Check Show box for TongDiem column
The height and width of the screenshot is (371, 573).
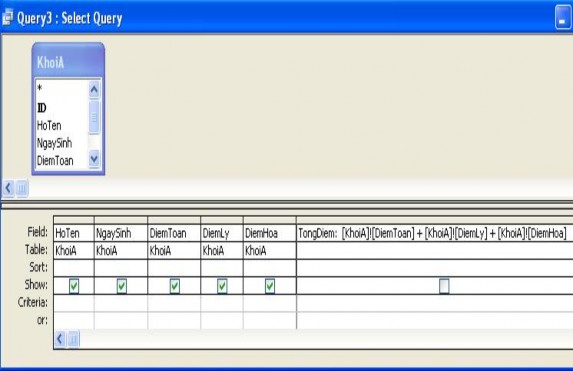(444, 286)
